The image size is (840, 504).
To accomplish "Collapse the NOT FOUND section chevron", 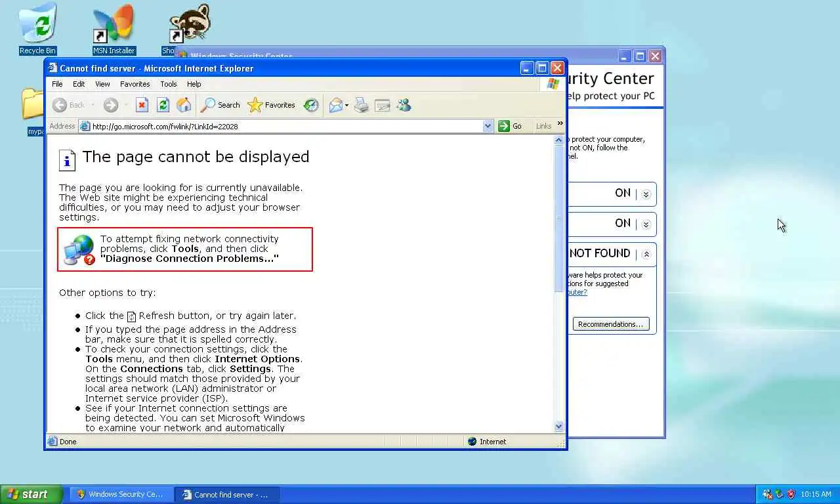I will (646, 255).
